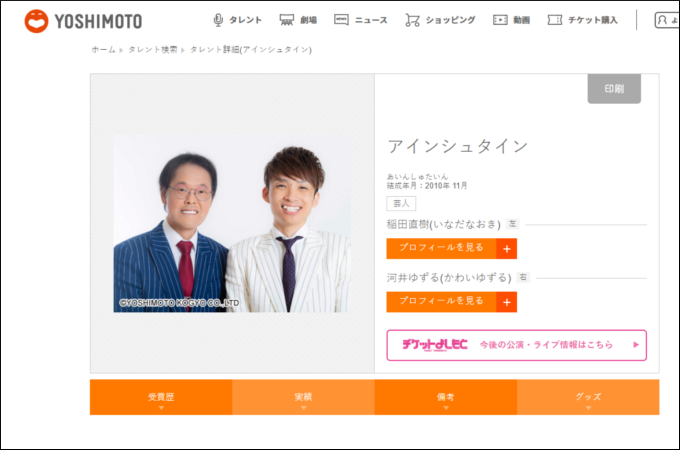680x450 pixels.
Task: Click down arrow under 実績
Action: tap(304, 408)
